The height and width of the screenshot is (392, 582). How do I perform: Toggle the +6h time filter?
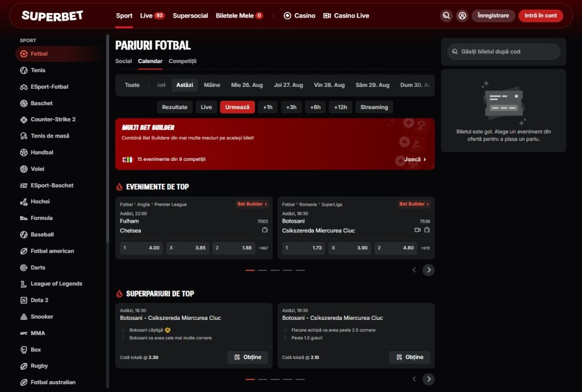pos(315,107)
